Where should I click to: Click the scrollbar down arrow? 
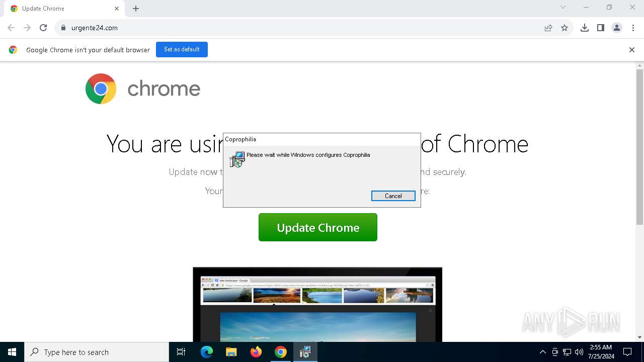click(639, 337)
